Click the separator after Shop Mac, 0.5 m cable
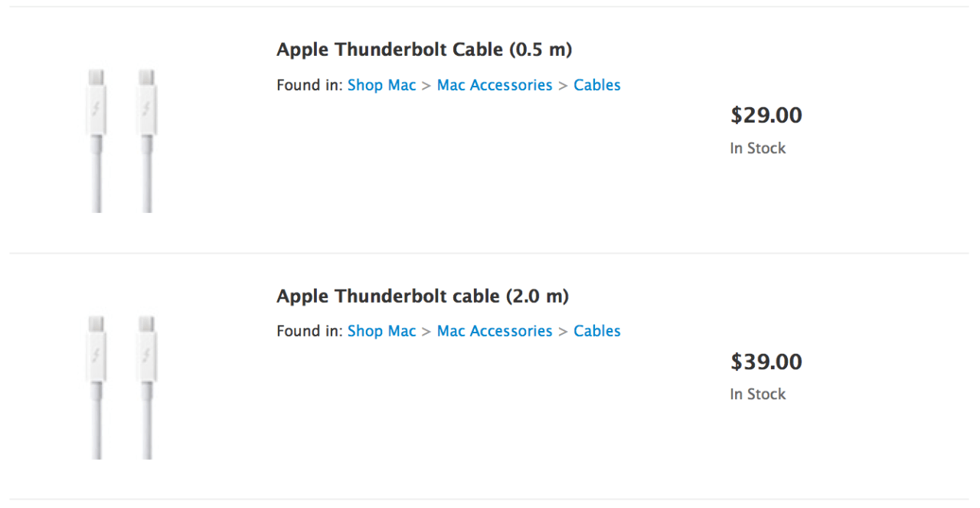The height and width of the screenshot is (508, 980). pos(426,86)
